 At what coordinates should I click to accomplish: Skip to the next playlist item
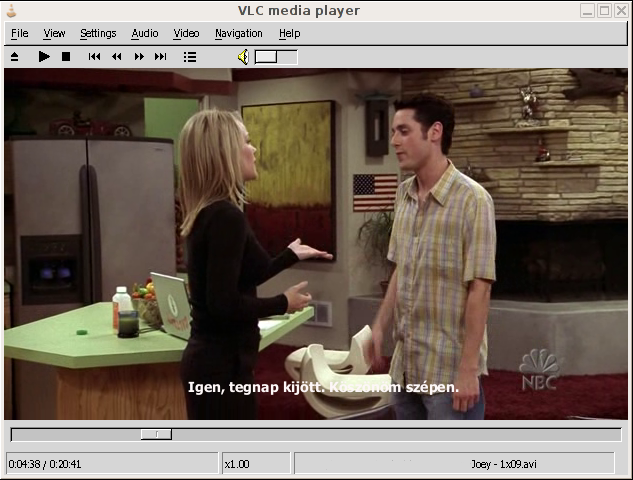161,57
